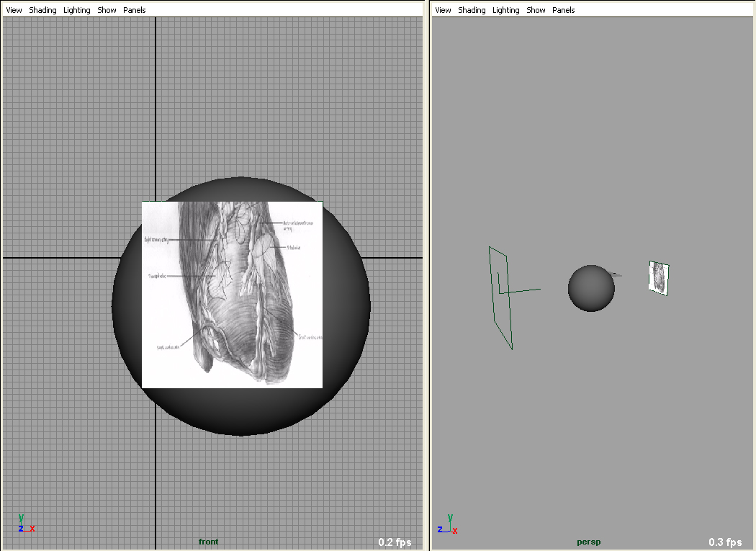This screenshot has width=756, height=551.
Task: Click the XYZ axis indicator in persp view
Action: click(x=448, y=524)
